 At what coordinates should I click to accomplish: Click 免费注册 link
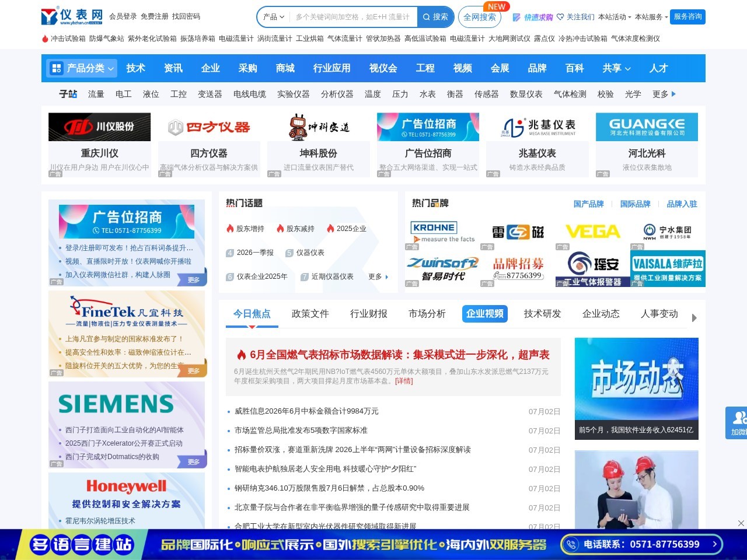click(x=154, y=16)
